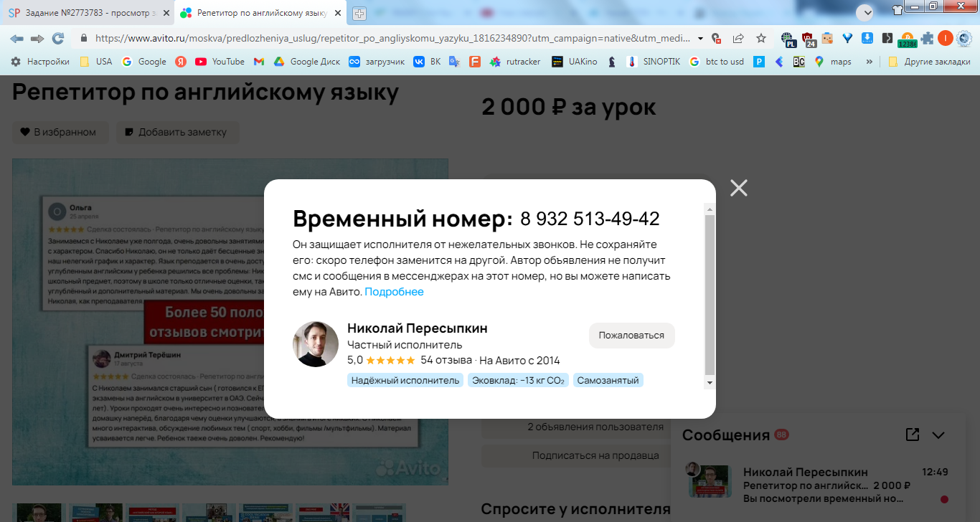
Task: Open the tab search chevron button
Action: click(865, 11)
